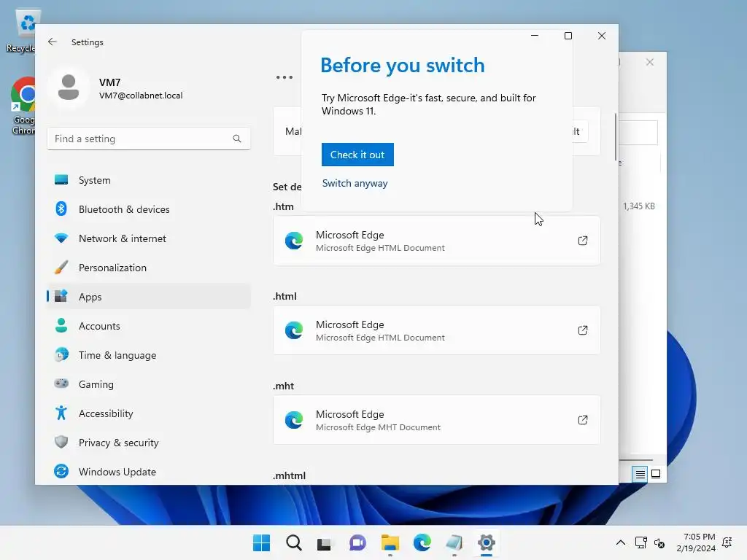Image resolution: width=747 pixels, height=560 pixels.
Task: Click the VM7 user avatar icon
Action: click(x=69, y=88)
